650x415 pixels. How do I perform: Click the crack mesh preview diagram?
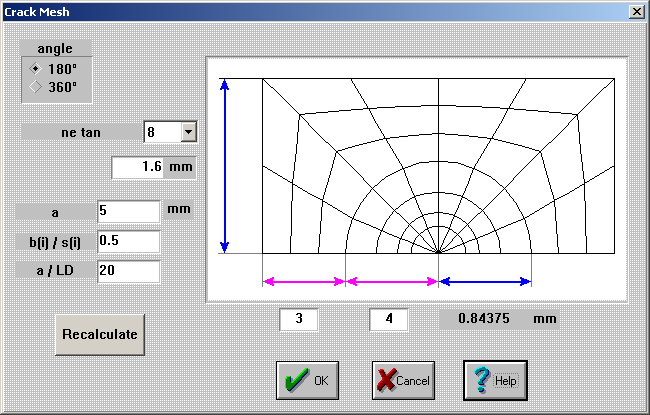coord(417,180)
